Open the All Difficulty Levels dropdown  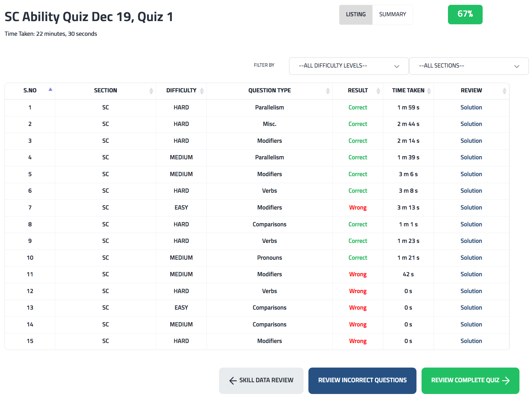pyautogui.click(x=348, y=66)
